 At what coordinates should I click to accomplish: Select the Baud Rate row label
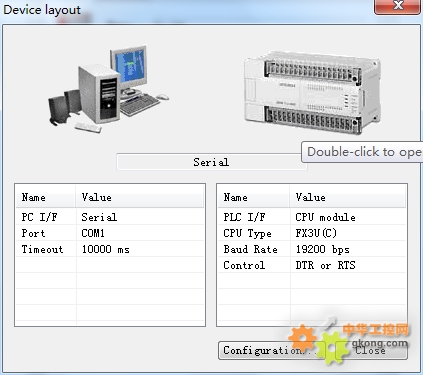coord(250,249)
